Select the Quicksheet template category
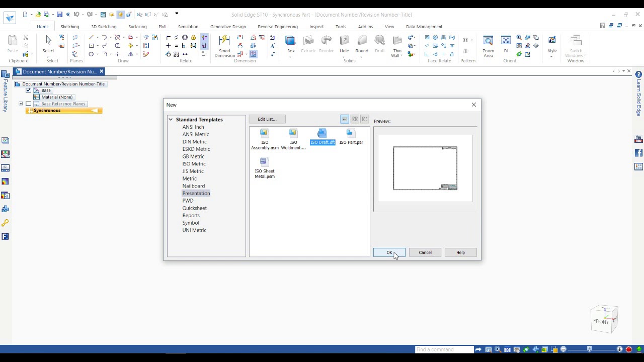 click(x=194, y=208)
